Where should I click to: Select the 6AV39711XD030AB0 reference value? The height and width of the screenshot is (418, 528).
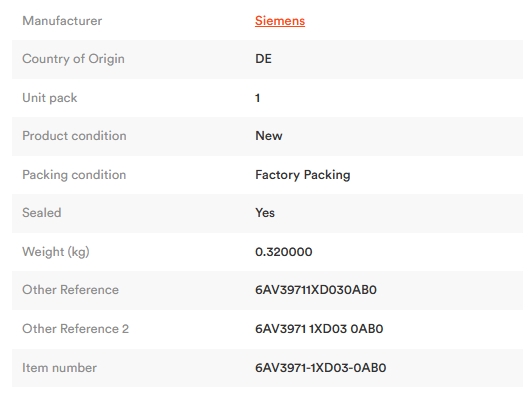(x=316, y=290)
